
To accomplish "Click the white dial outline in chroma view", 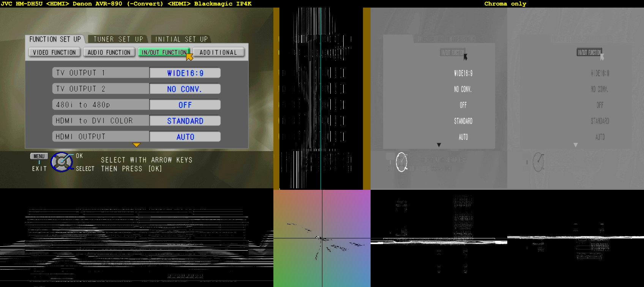I will [x=402, y=162].
